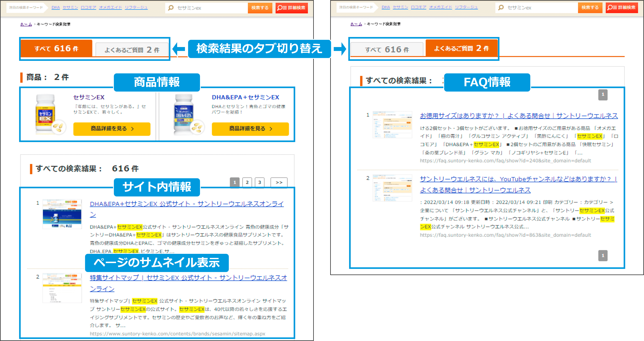Click セサミン keyword link in left panel

point(70,8)
